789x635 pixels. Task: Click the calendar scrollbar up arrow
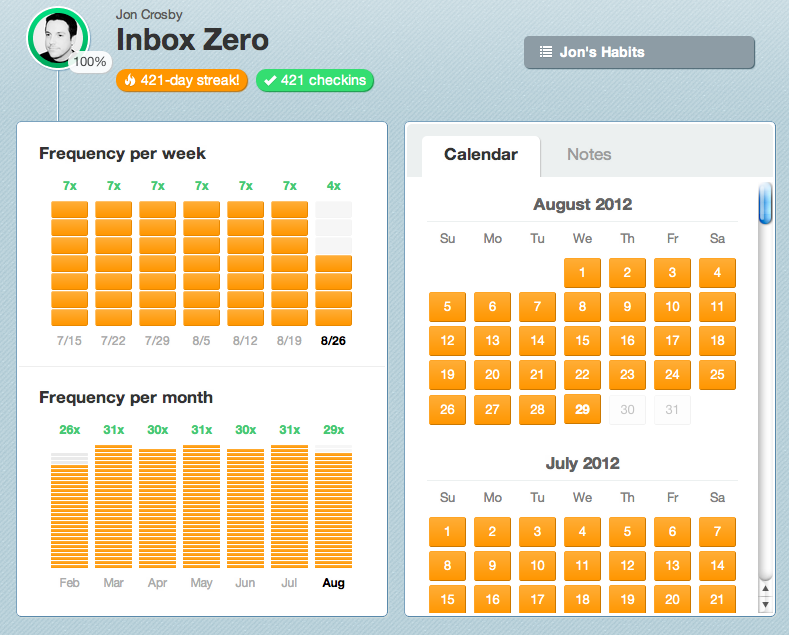pyautogui.click(x=766, y=589)
